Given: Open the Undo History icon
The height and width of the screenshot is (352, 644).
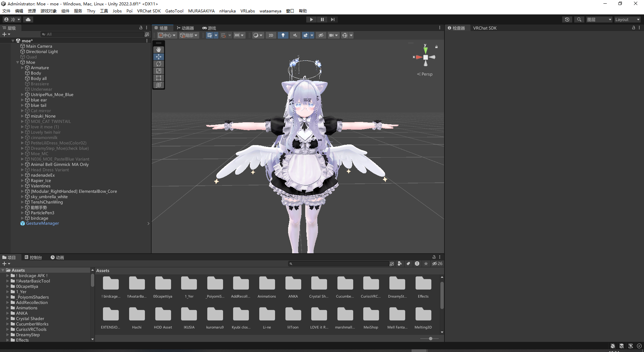Looking at the screenshot, I should pyautogui.click(x=567, y=19).
